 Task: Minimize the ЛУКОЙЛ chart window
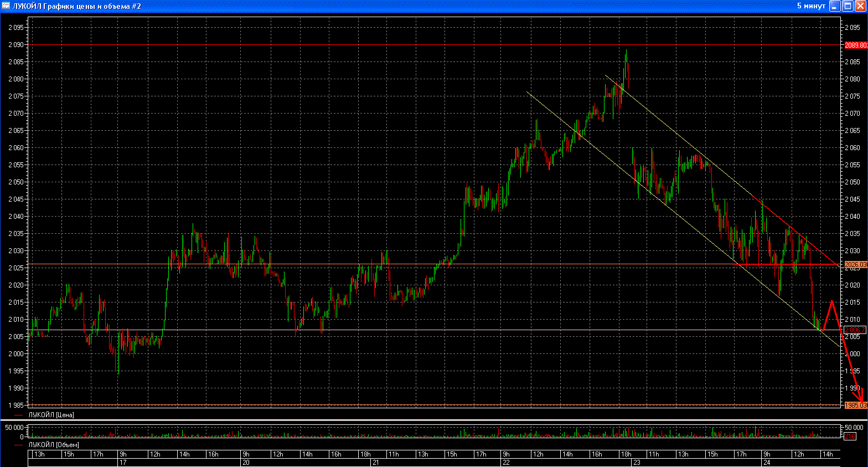[835, 6]
